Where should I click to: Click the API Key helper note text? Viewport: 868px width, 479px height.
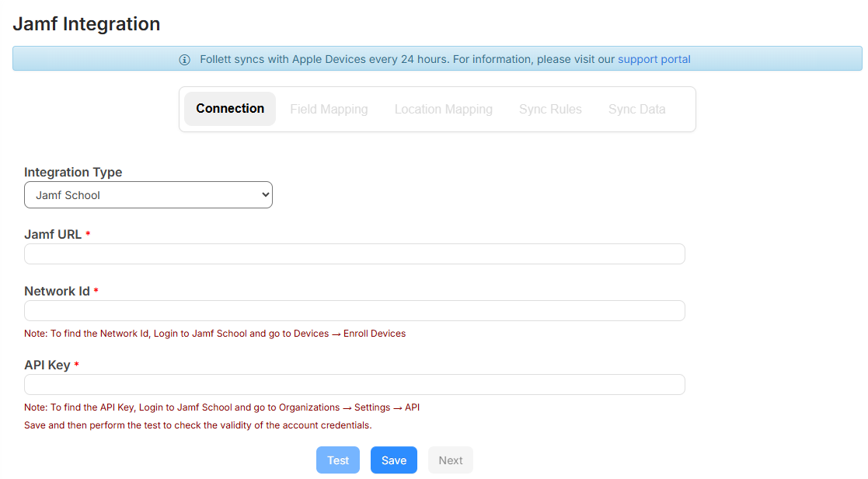point(221,407)
